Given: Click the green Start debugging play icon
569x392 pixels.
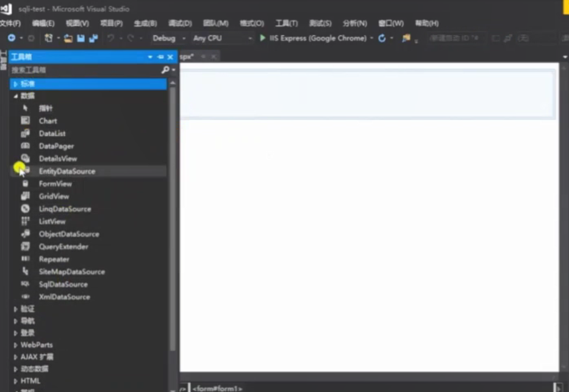Looking at the screenshot, I should coord(263,38).
